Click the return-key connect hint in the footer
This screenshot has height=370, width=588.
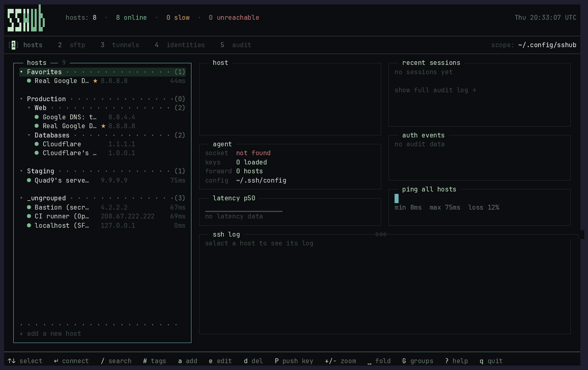tap(71, 361)
